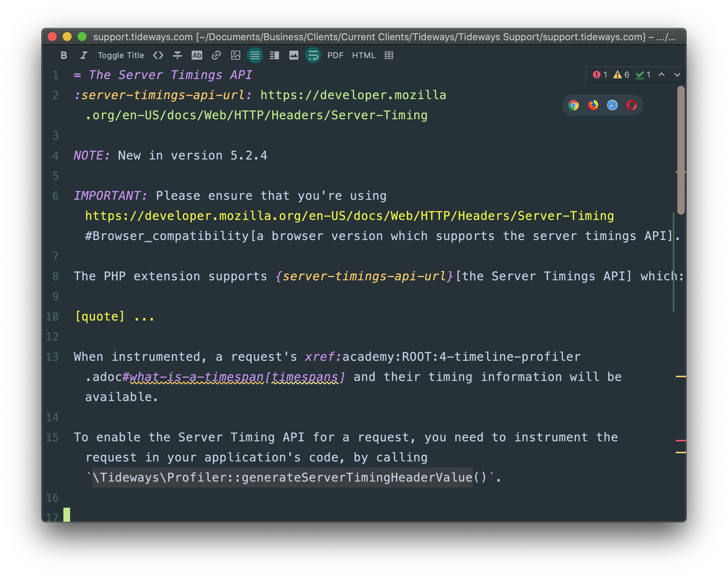Viewport: 728px width, 577px height.
Task: Switch to preview-only view
Action: click(x=294, y=55)
